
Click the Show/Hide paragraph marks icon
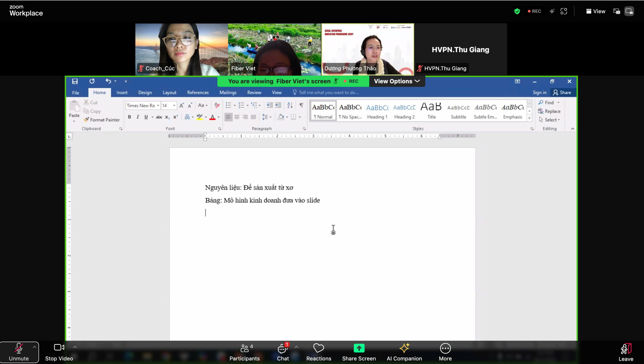(301, 105)
